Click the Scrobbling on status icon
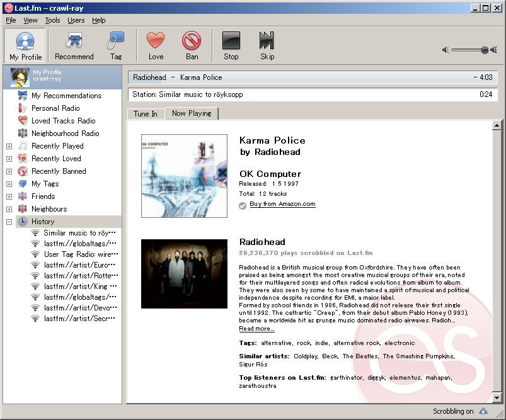The height and width of the screenshot is (420, 506). 483,411
